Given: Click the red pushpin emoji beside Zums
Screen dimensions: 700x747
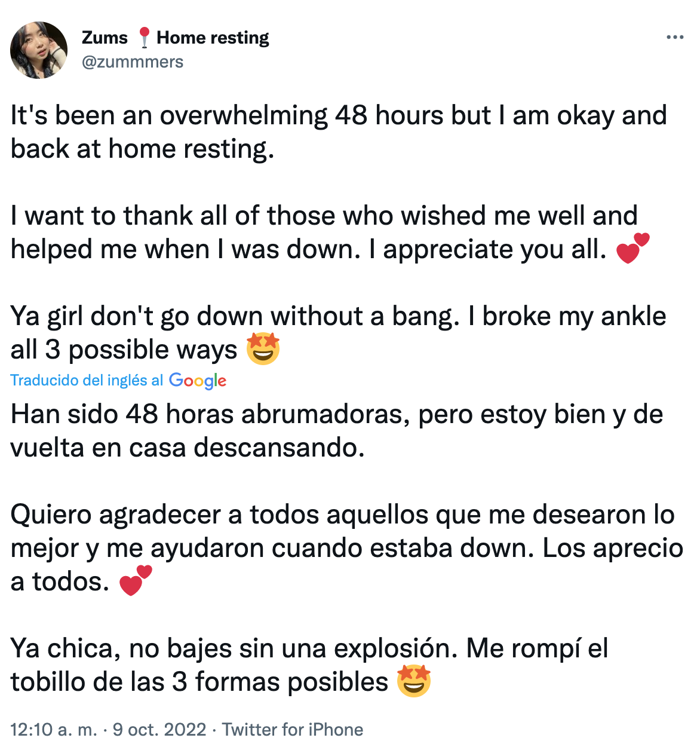Looking at the screenshot, I should [x=143, y=37].
